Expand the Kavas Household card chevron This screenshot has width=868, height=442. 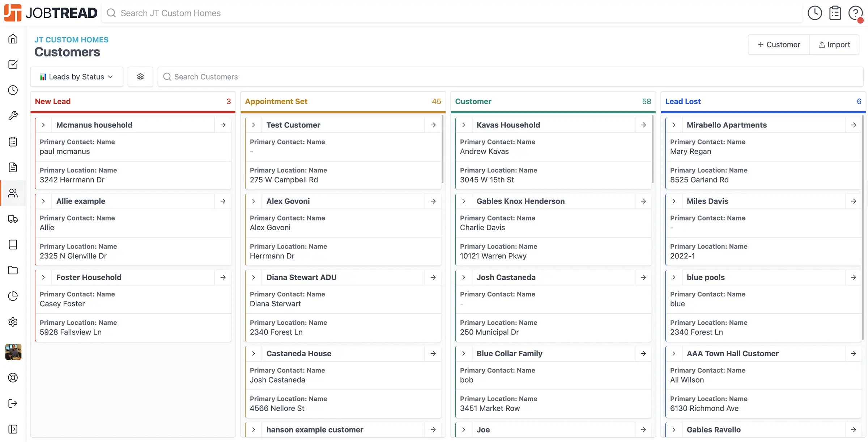click(x=464, y=125)
